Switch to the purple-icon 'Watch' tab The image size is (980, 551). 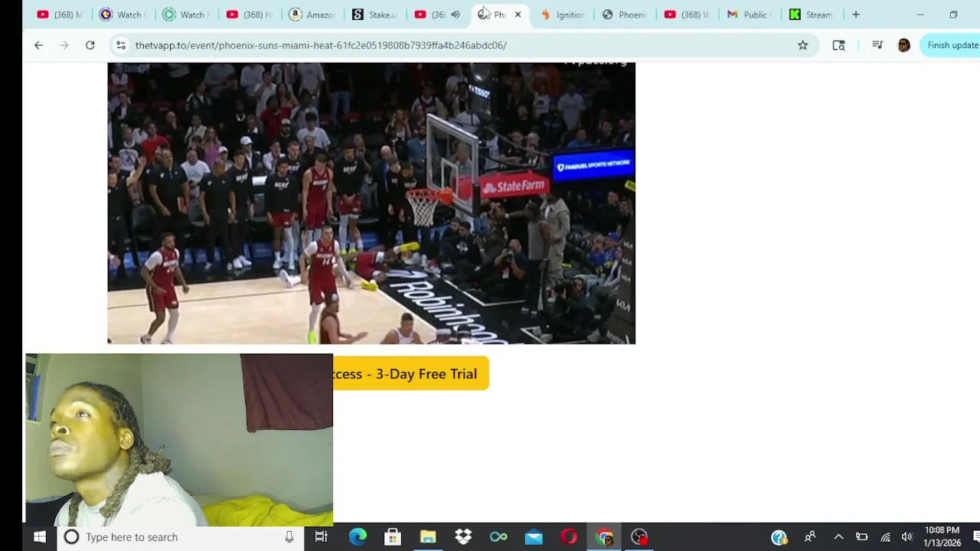[122, 15]
